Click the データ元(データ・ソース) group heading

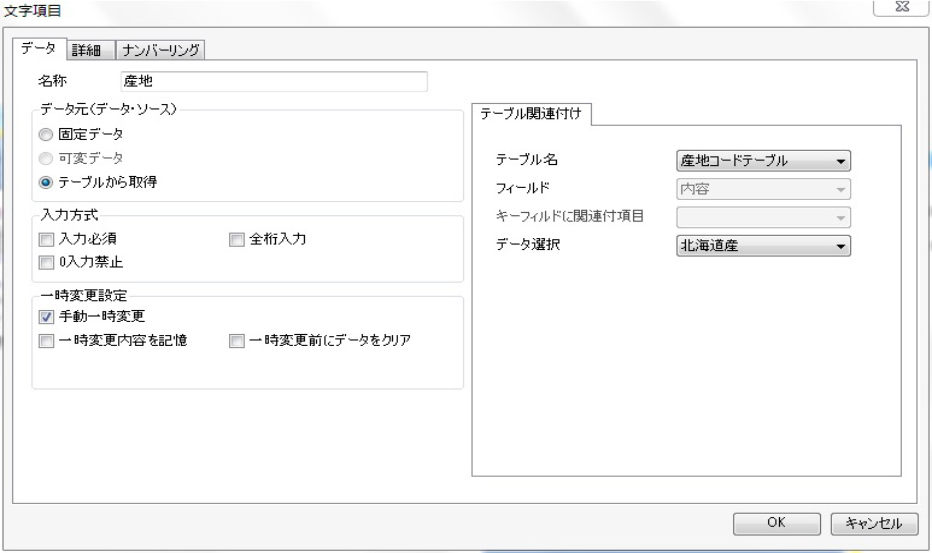click(x=108, y=109)
